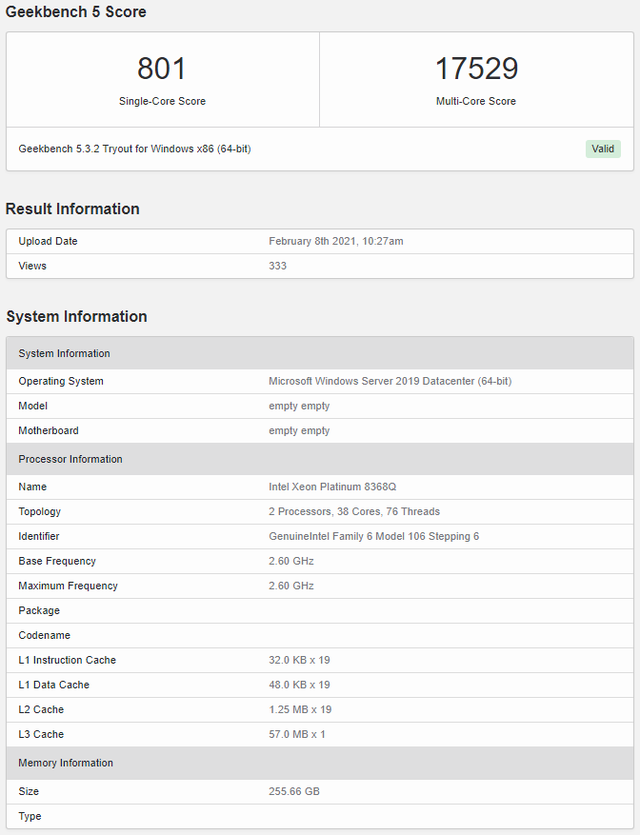The width and height of the screenshot is (640, 835).
Task: Select the views count 333
Action: coord(277,266)
